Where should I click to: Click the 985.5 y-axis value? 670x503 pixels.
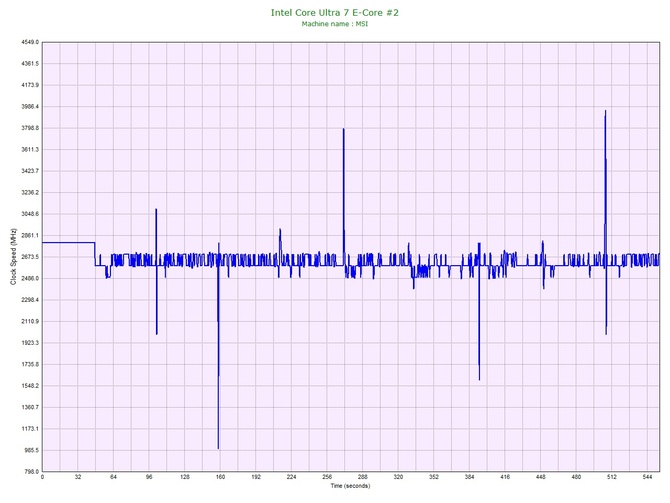point(31,450)
